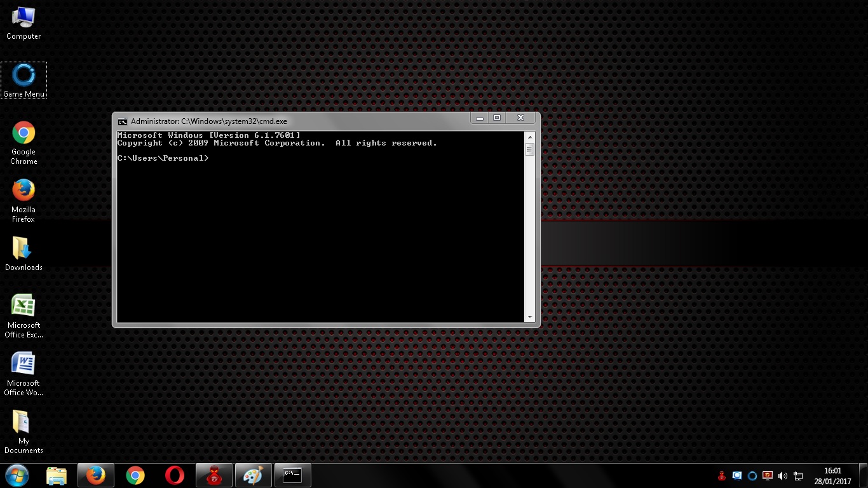
Task: Open the network connection tray icon
Action: [798, 475]
